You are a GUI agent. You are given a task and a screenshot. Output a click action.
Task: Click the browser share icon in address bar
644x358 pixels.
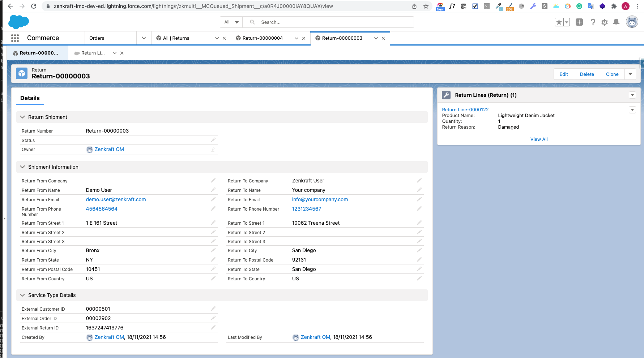tap(414, 6)
